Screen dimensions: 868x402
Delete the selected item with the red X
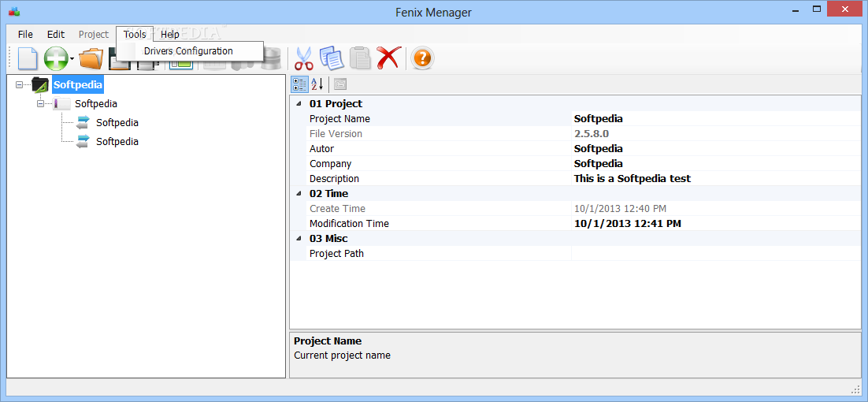388,58
